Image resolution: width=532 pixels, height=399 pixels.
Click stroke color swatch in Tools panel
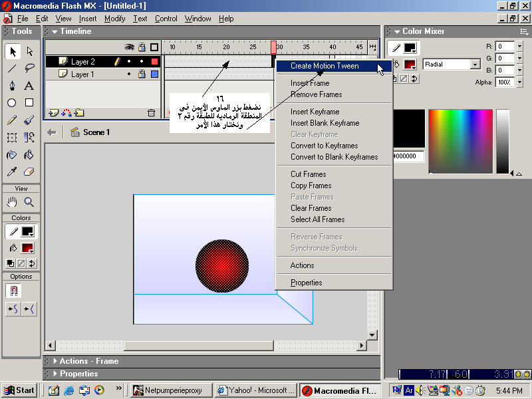click(x=27, y=231)
